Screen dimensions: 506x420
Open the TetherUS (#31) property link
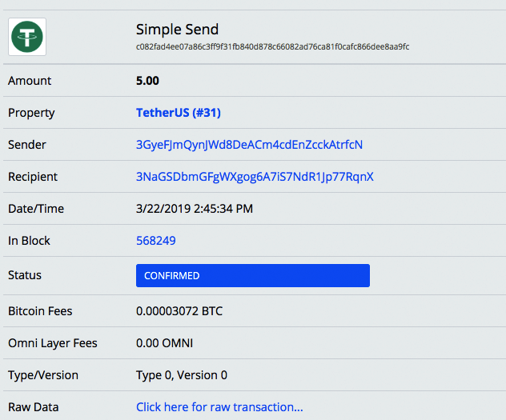178,113
